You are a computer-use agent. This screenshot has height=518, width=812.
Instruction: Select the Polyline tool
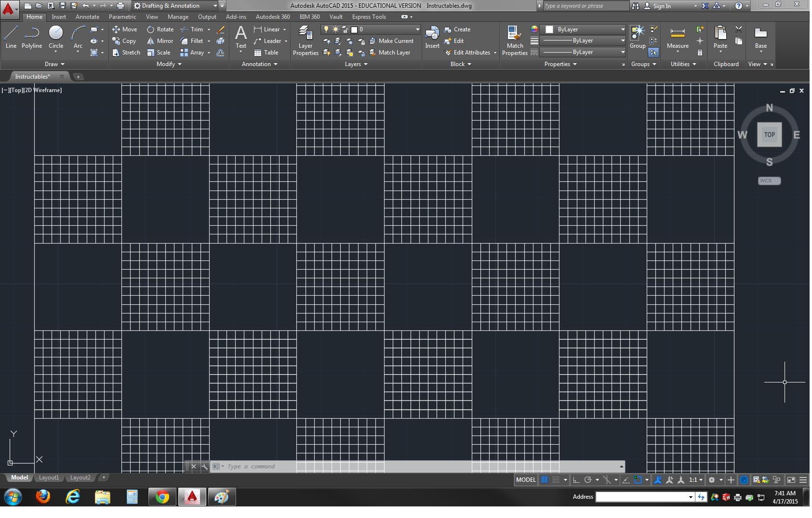32,37
